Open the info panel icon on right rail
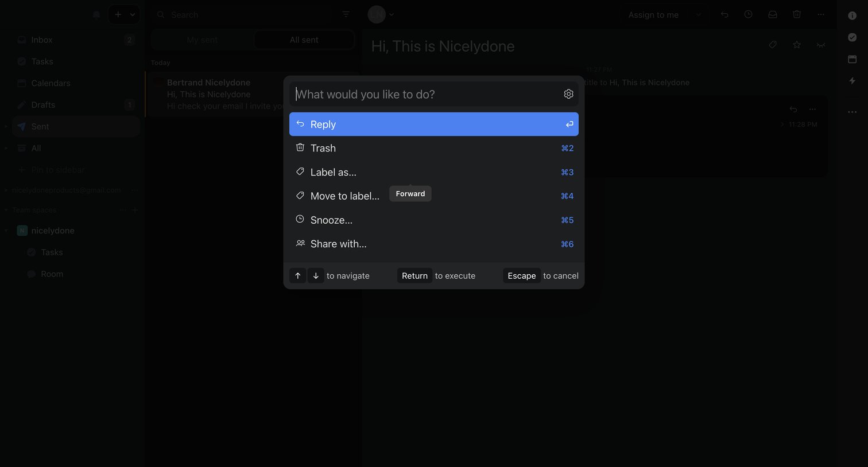The height and width of the screenshot is (467, 868). click(x=852, y=15)
